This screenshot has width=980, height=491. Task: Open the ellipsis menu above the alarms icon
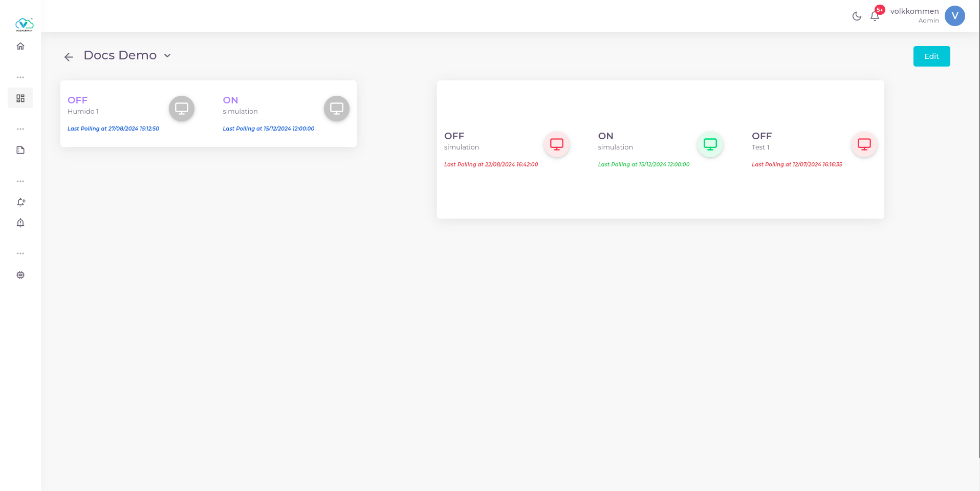pyautogui.click(x=20, y=181)
